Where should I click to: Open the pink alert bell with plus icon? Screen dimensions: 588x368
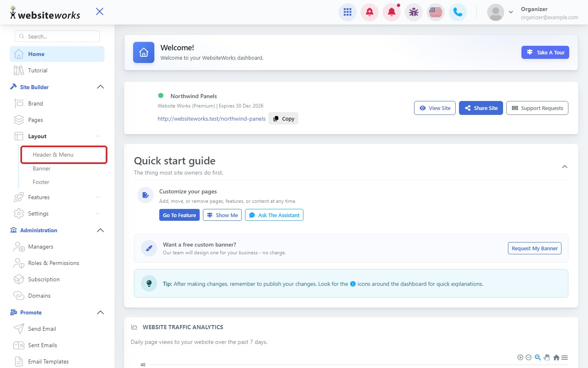coord(370,12)
